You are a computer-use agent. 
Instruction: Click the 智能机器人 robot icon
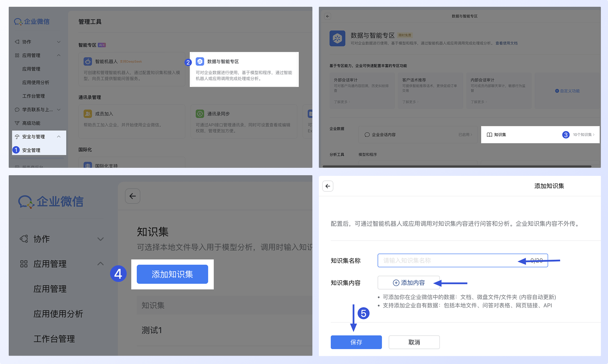click(x=88, y=61)
